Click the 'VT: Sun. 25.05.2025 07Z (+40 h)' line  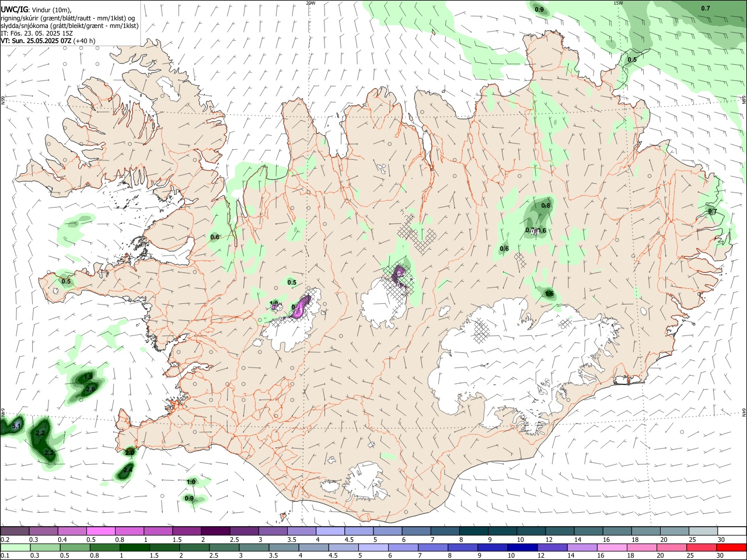[x=48, y=41]
